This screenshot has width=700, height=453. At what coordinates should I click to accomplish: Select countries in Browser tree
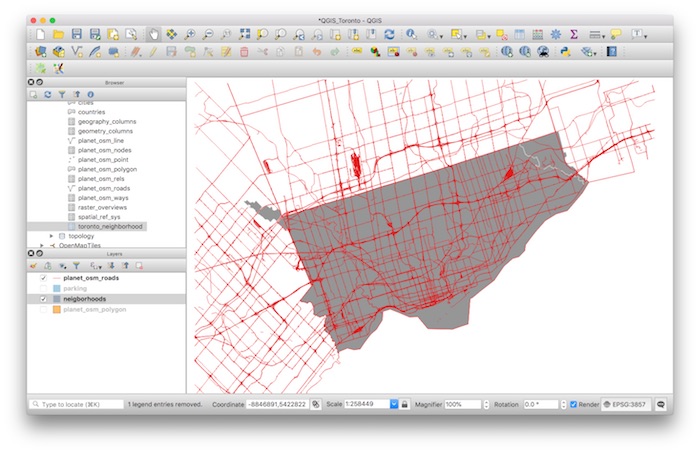point(91,112)
